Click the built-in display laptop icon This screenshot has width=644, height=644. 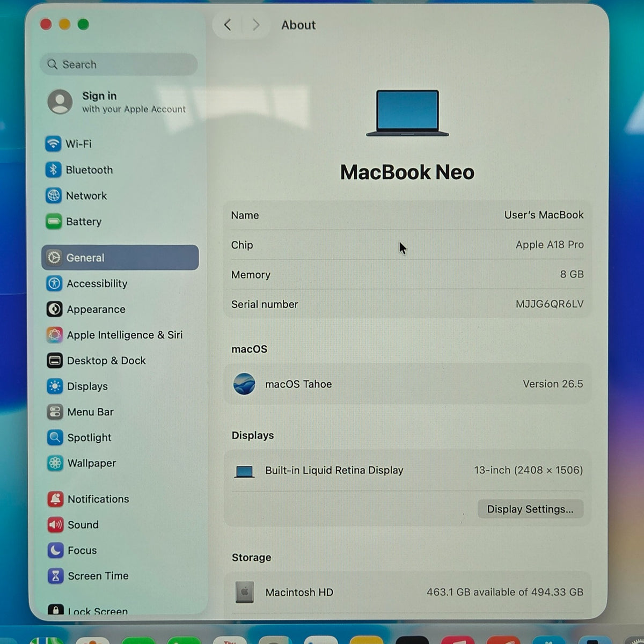click(244, 471)
